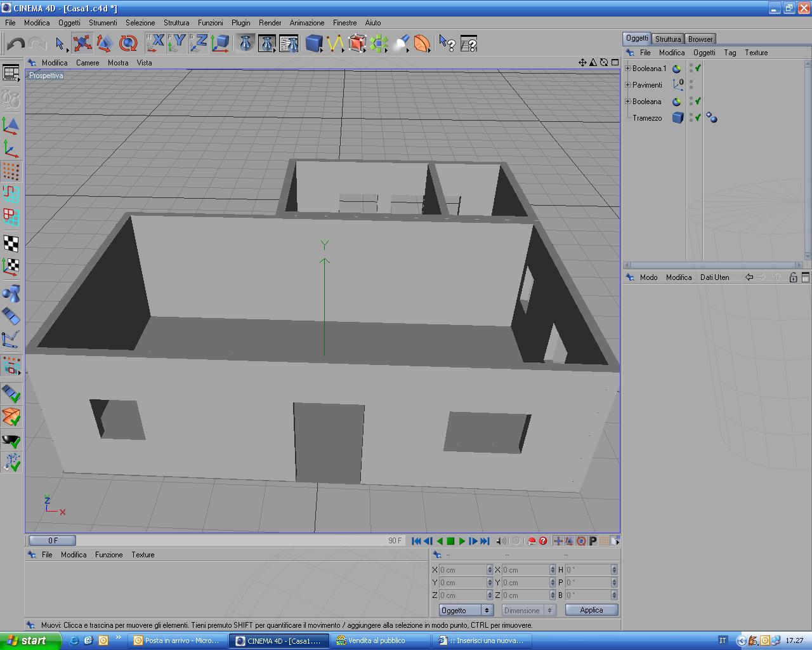Click the X position input field
The width and height of the screenshot is (812, 650).
click(462, 569)
